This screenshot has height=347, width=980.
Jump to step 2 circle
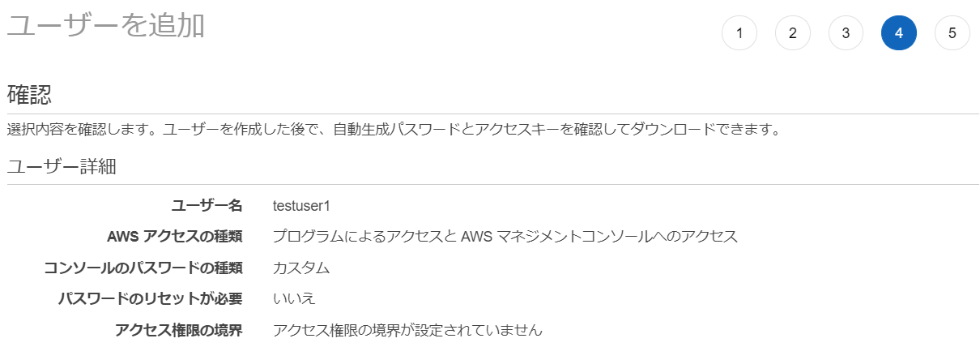point(792,33)
